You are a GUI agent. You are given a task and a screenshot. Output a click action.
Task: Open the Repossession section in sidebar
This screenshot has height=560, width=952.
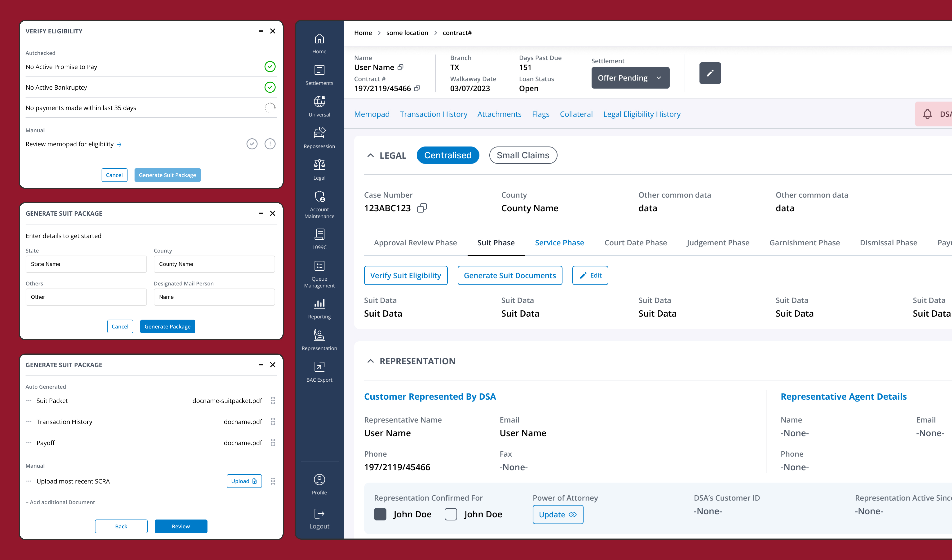click(319, 136)
